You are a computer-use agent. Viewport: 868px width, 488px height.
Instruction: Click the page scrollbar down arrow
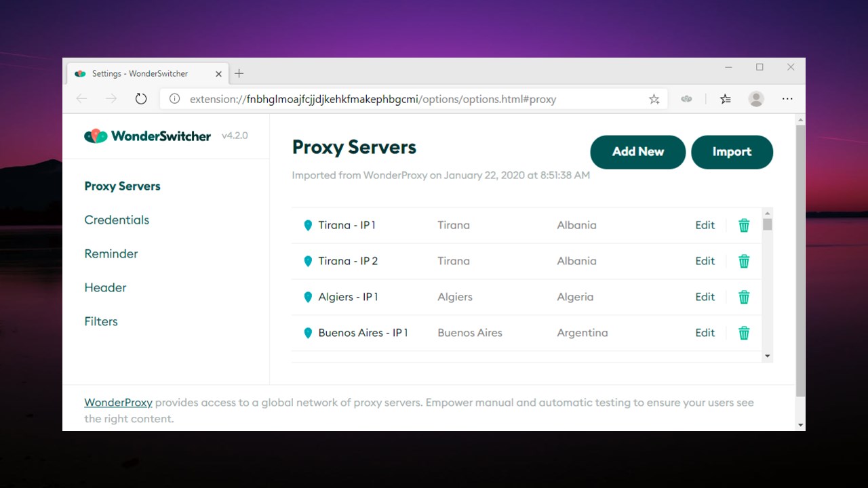click(800, 425)
